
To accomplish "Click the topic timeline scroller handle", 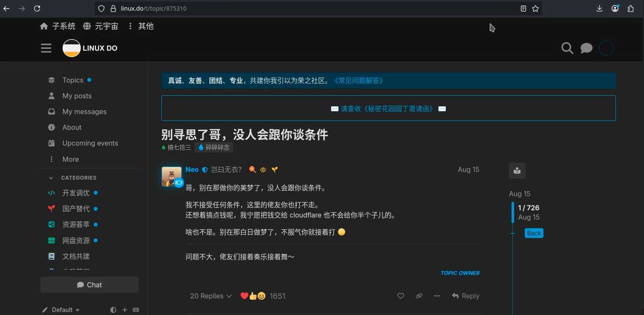I will click(x=513, y=212).
